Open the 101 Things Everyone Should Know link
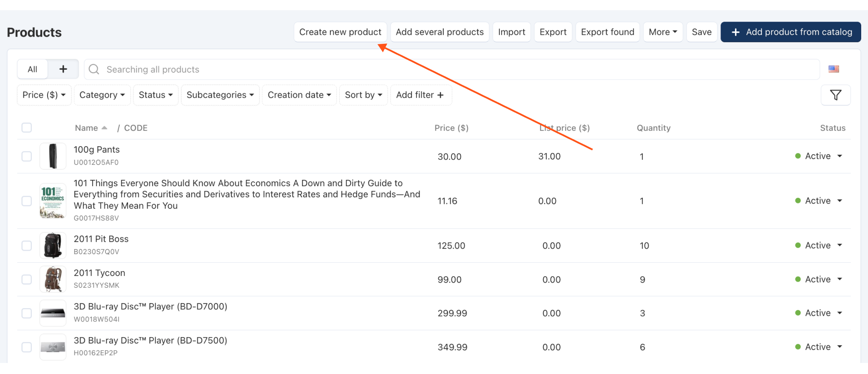Screen dimensions: 868x374 click(x=247, y=194)
